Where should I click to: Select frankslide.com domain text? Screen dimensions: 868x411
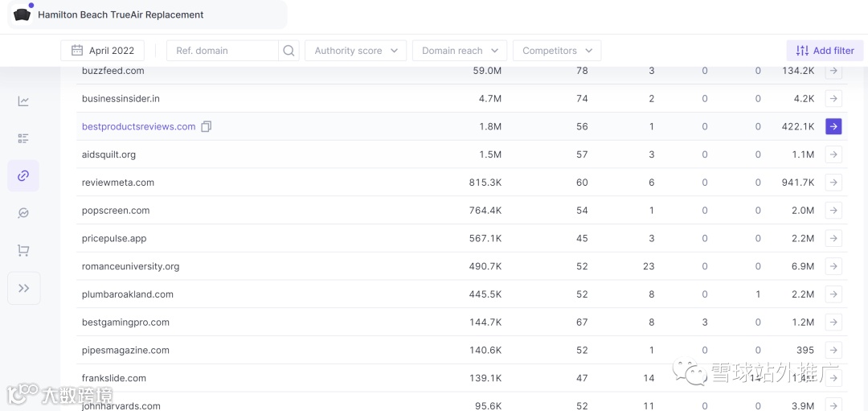point(114,378)
